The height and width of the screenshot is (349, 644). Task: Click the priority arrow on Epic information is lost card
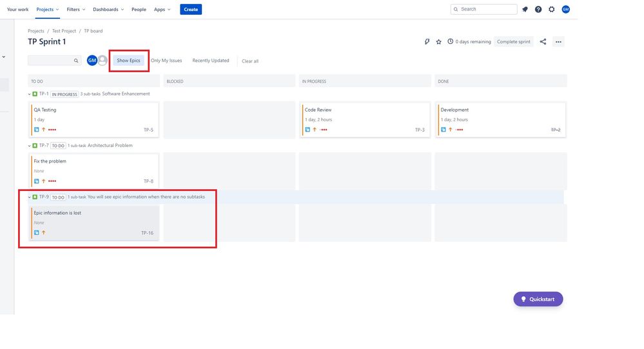pos(44,233)
